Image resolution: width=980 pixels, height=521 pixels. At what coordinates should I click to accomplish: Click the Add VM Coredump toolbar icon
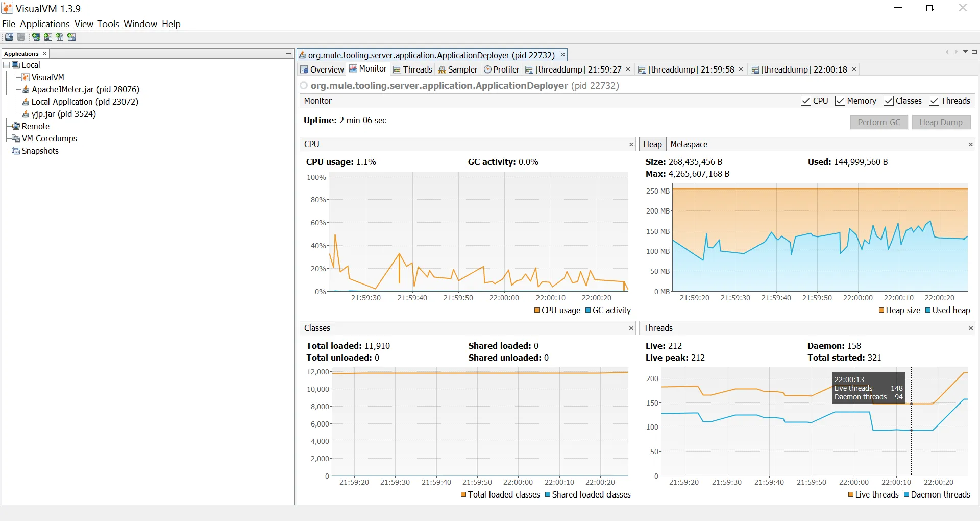pos(60,37)
